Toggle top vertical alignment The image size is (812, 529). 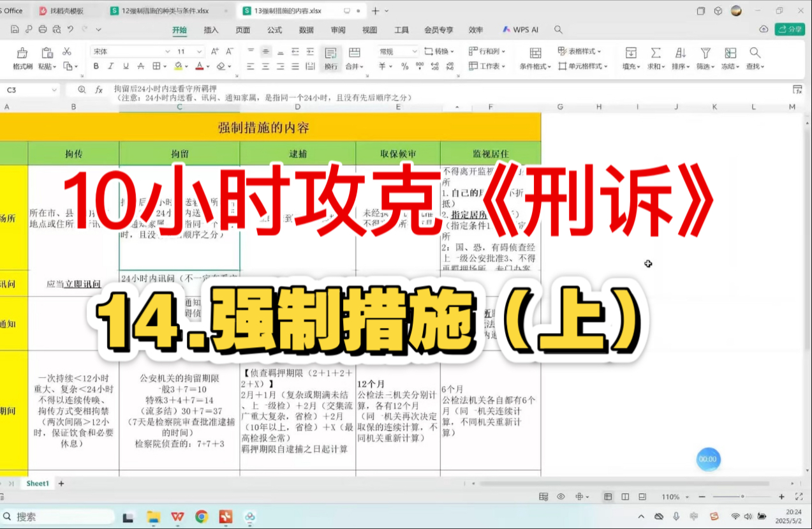click(x=251, y=52)
